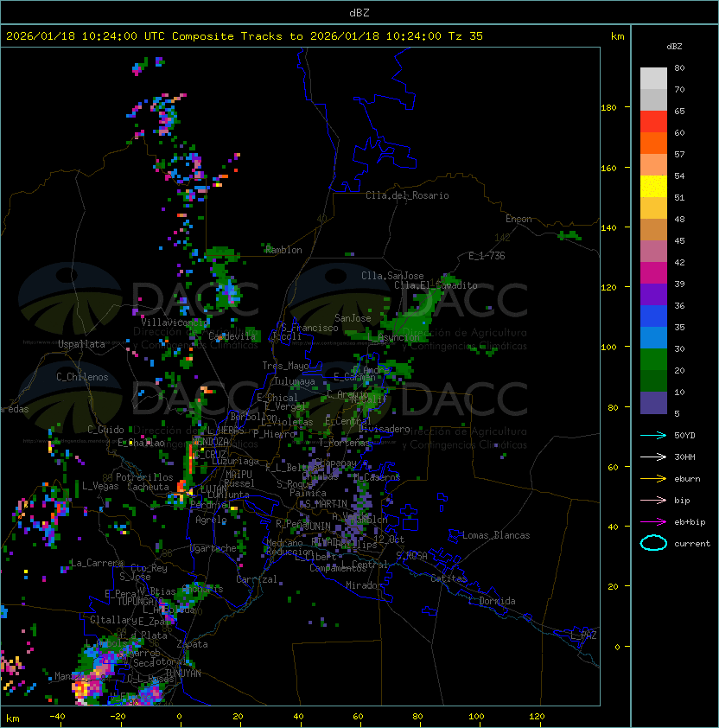Click the '140' km vertical axis label
The image size is (719, 728).
point(608,227)
